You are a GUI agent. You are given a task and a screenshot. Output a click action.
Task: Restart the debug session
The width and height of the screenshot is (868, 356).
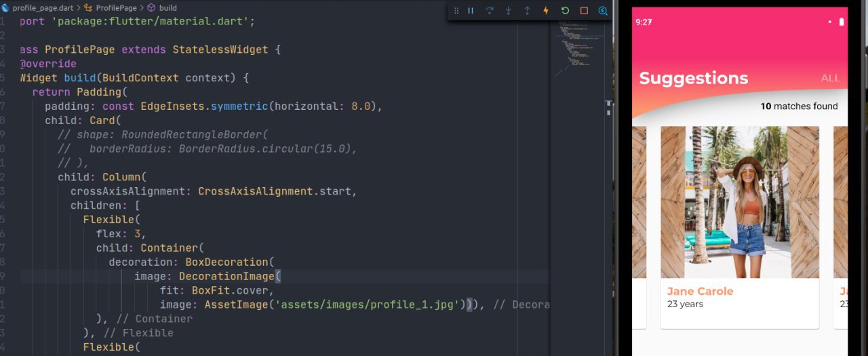[566, 11]
